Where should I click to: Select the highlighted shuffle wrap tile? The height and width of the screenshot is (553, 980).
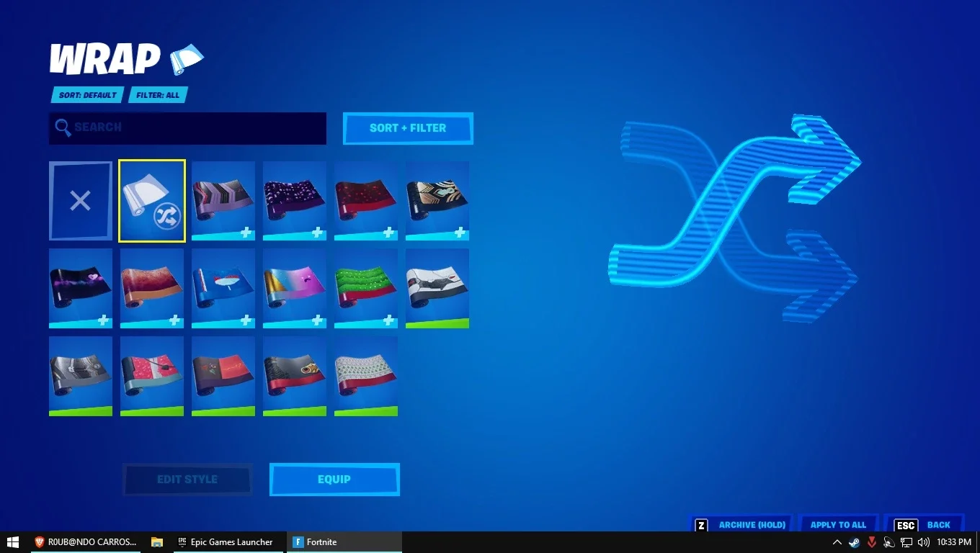tap(152, 201)
